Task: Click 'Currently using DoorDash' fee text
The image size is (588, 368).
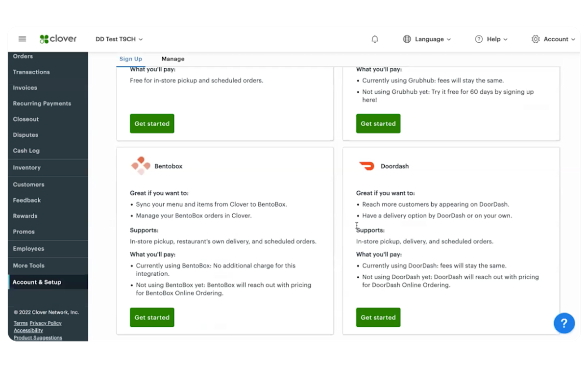Action: 434,265
